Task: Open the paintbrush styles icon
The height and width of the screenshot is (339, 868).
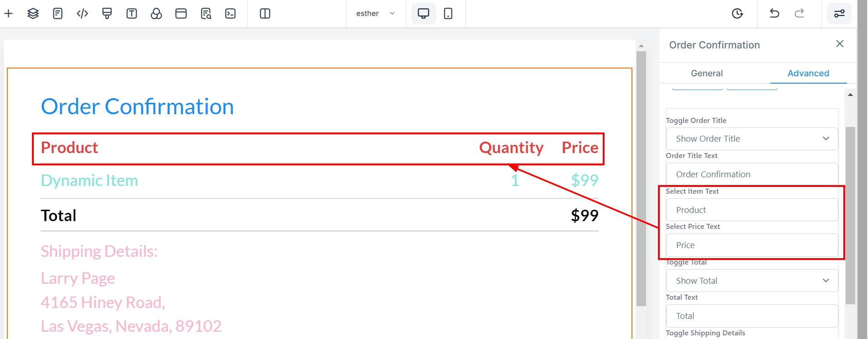Action: pos(107,14)
